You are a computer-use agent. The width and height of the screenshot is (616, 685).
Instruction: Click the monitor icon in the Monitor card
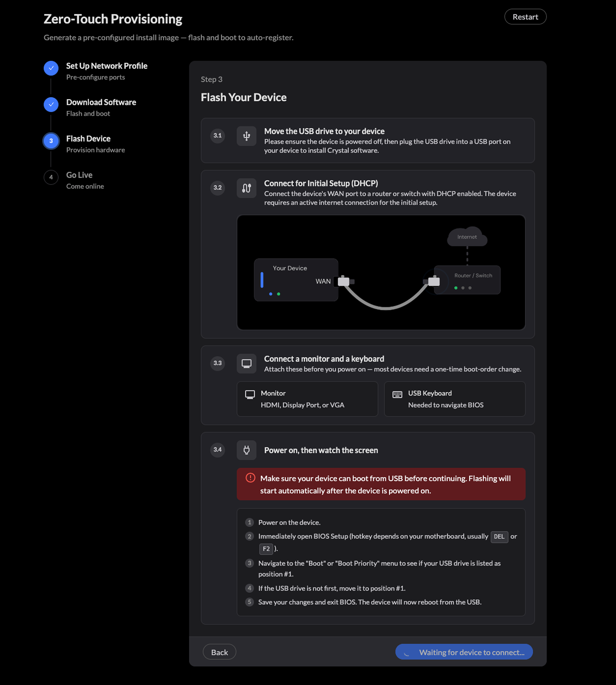(250, 395)
